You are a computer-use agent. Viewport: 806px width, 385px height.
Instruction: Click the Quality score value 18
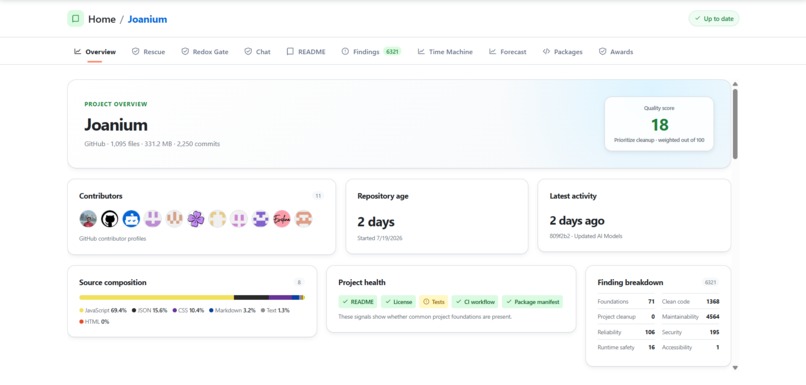click(660, 125)
